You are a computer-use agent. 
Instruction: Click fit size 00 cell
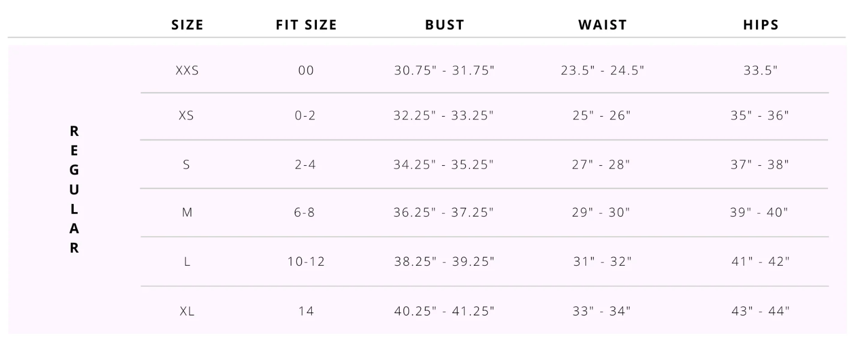coord(306,71)
